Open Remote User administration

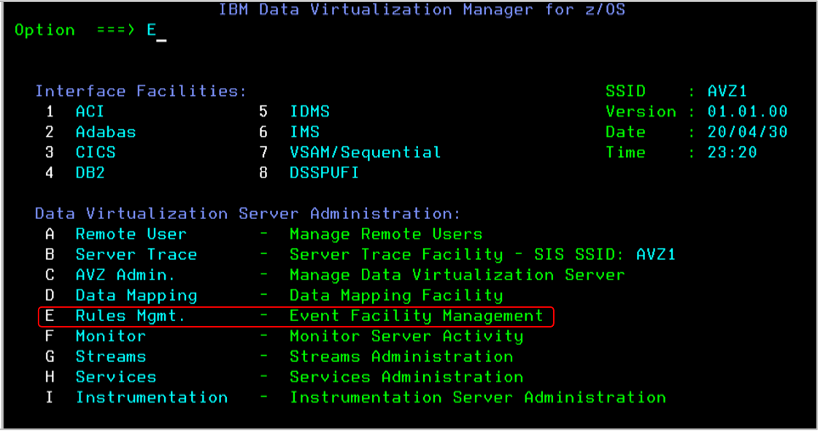tap(130, 234)
